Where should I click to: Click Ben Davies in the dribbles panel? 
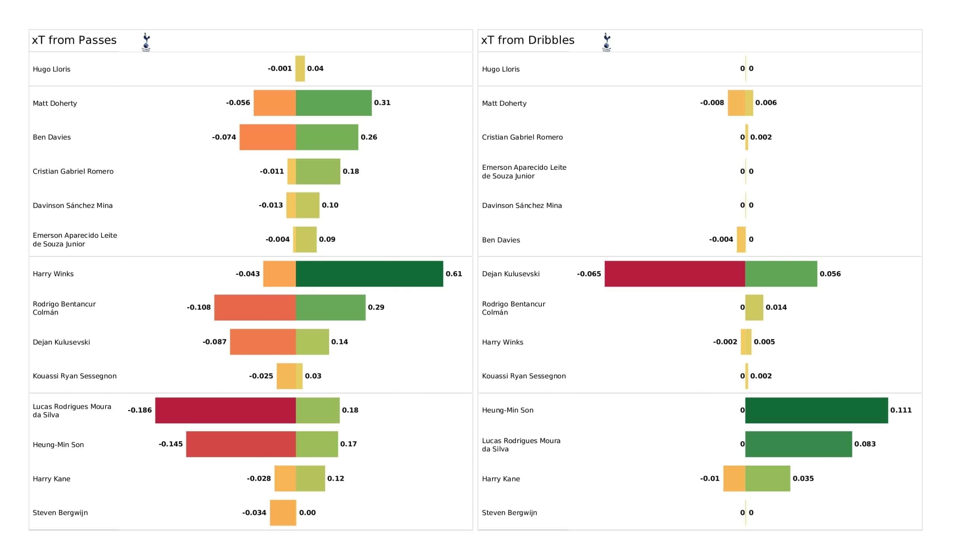pos(500,240)
